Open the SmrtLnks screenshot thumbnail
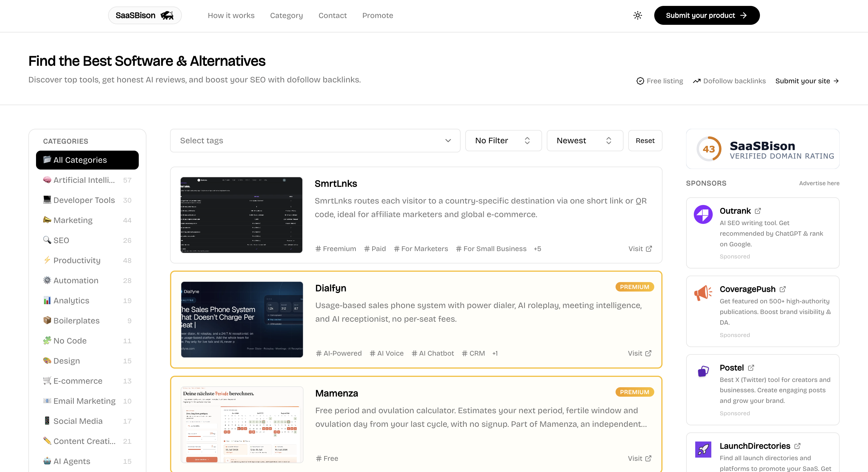 pyautogui.click(x=242, y=215)
